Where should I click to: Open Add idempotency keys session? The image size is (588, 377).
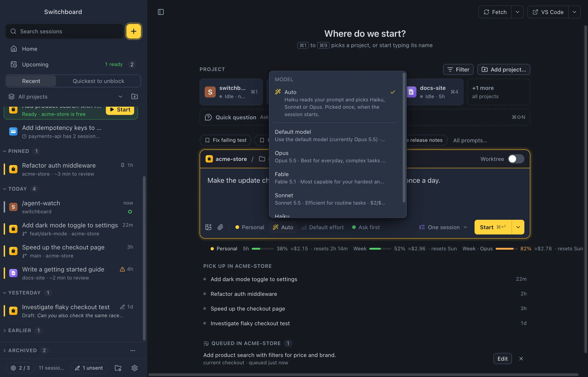pyautogui.click(x=71, y=131)
